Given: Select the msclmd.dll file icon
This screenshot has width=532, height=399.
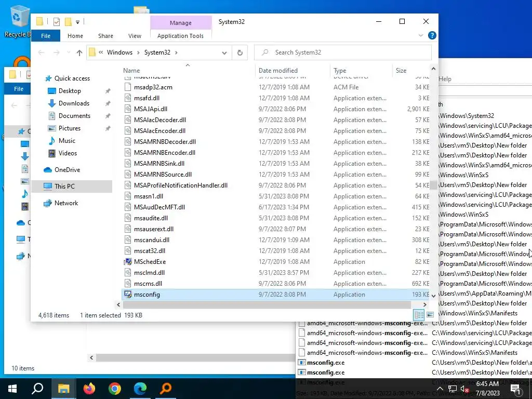Looking at the screenshot, I should pyautogui.click(x=128, y=272).
